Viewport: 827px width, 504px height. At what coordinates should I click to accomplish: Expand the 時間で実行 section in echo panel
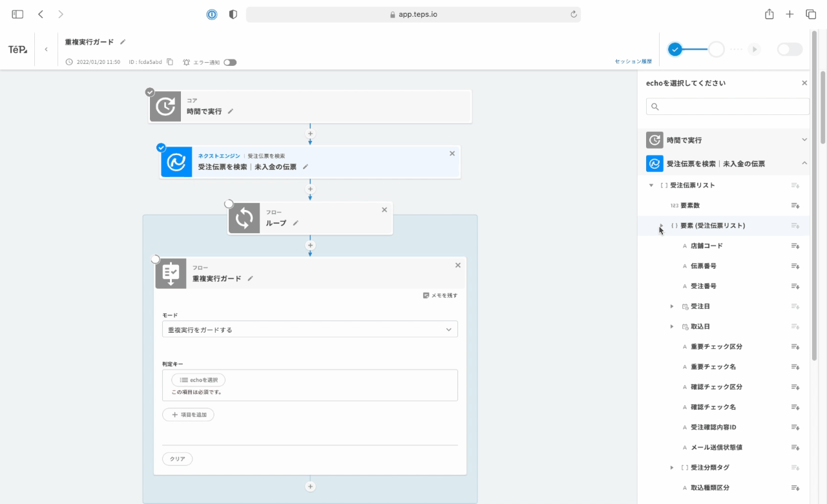[x=804, y=140]
